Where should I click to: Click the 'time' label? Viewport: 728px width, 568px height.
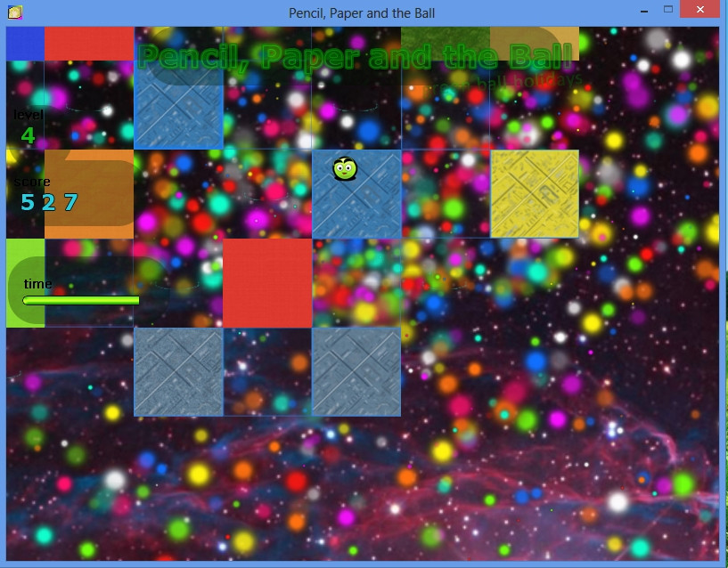37,283
